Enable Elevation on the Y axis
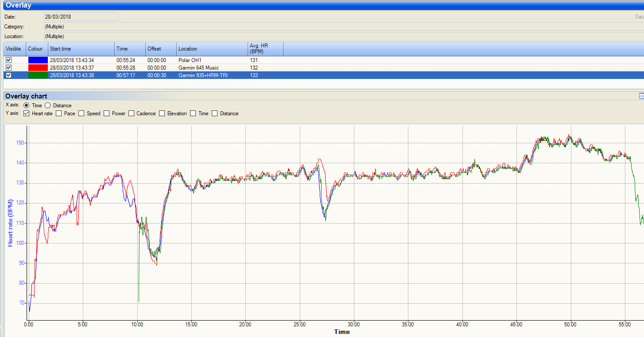The image size is (644, 337). click(x=162, y=114)
